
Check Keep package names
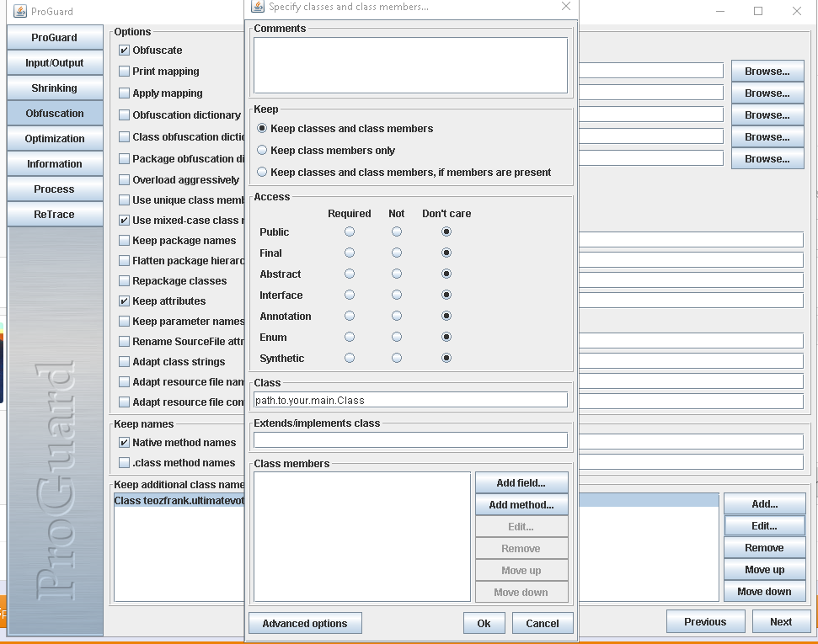(124, 241)
